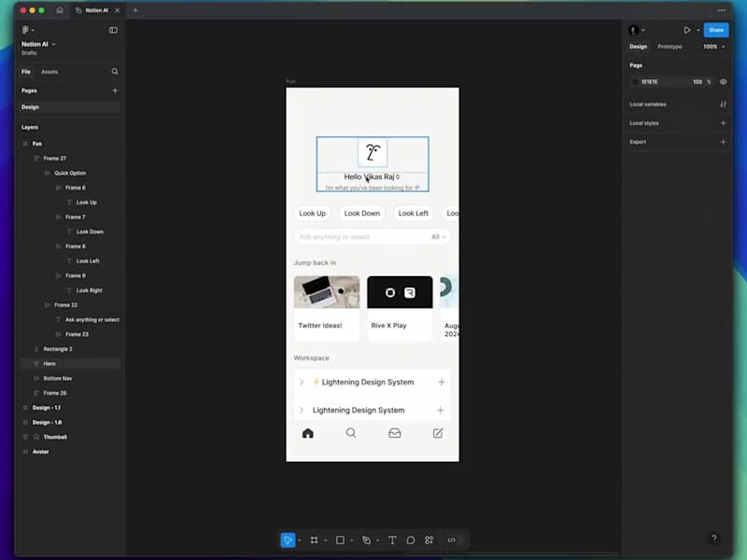747x560 pixels.
Task: Select the Comment tool
Action: 411,540
